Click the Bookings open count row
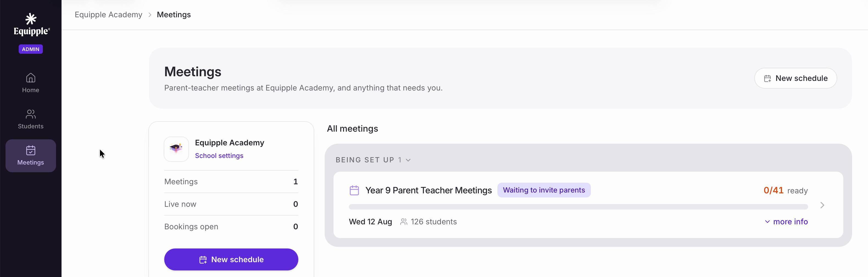 click(231, 227)
